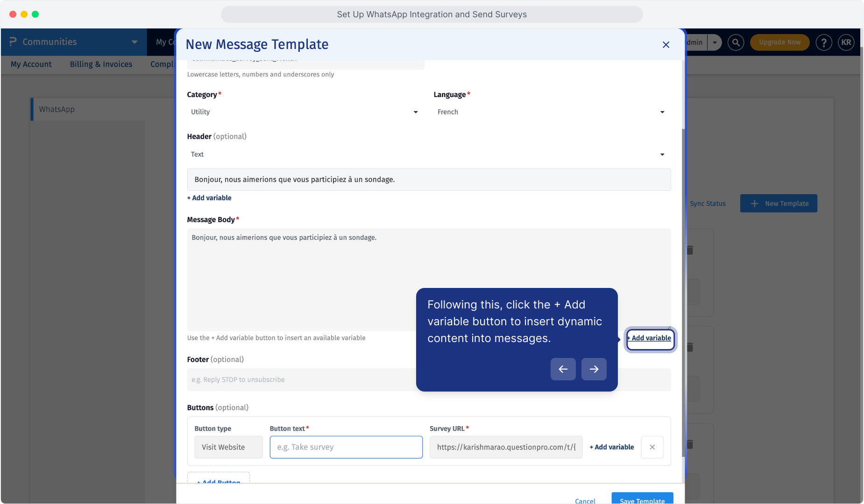Click the Survey URL input field
The width and height of the screenshot is (864, 504).
click(x=506, y=447)
